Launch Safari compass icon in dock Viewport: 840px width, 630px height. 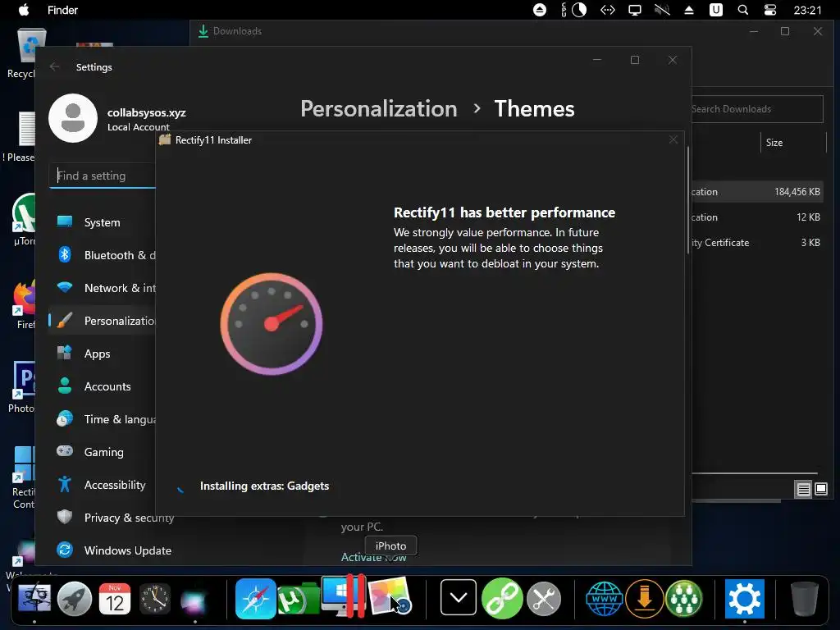point(256,598)
